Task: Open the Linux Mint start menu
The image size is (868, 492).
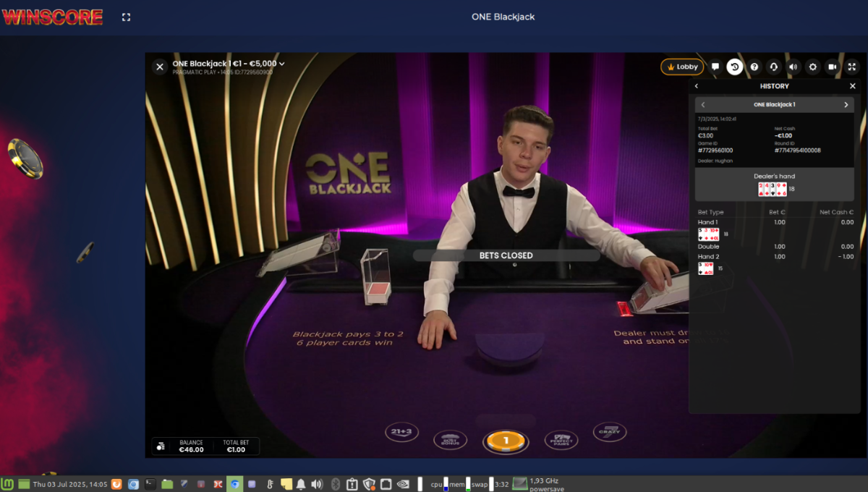Action: (x=8, y=484)
